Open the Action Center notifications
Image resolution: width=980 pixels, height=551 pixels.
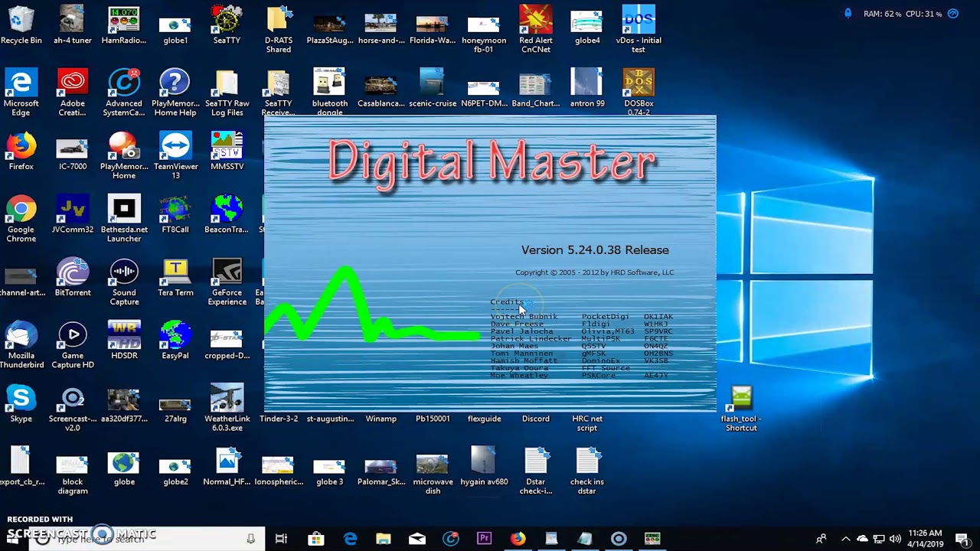[x=962, y=539]
